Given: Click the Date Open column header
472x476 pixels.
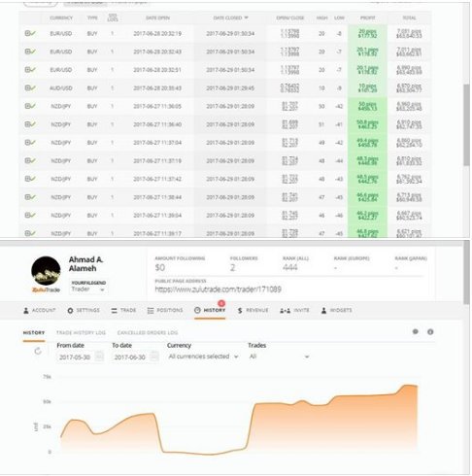Looking at the screenshot, I should (x=157, y=17).
